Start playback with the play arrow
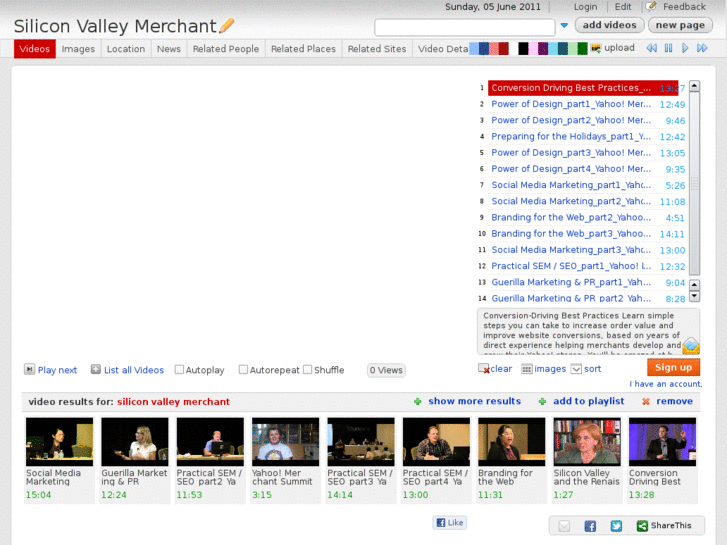This screenshot has width=727, height=545. pos(685,48)
